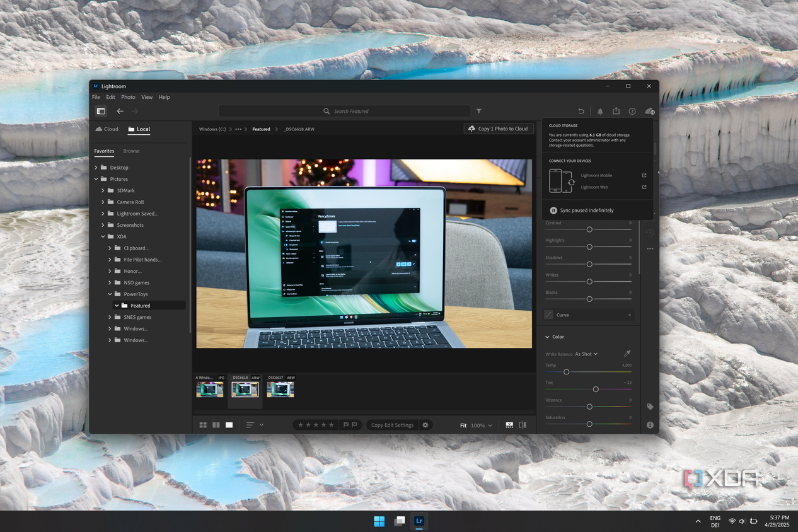
Task: Adjust the Contrast slider handle
Action: 589,229
